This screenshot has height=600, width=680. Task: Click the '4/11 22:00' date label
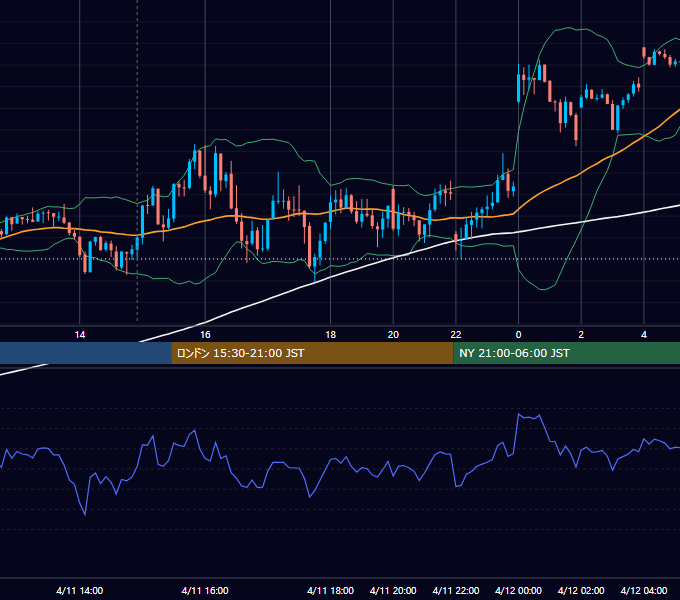pos(456,590)
